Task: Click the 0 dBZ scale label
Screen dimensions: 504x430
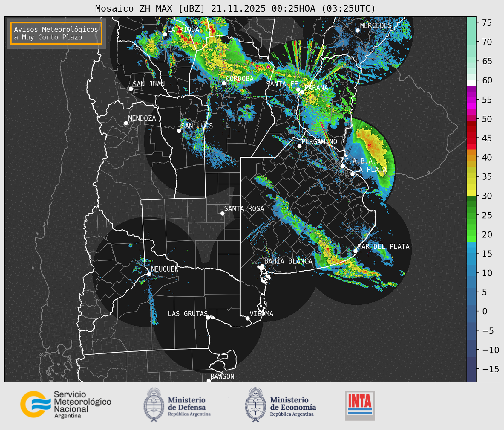Action: [484, 311]
